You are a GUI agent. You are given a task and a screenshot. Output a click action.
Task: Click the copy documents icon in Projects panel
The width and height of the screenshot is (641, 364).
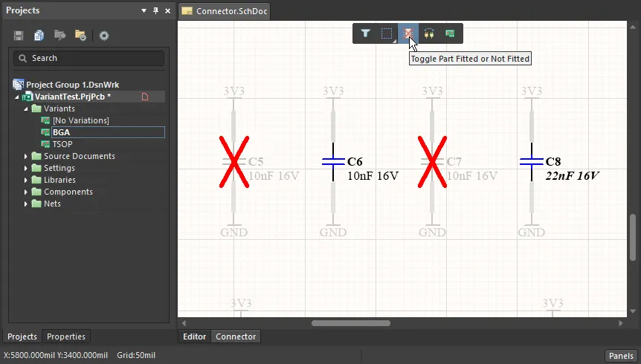tap(39, 36)
